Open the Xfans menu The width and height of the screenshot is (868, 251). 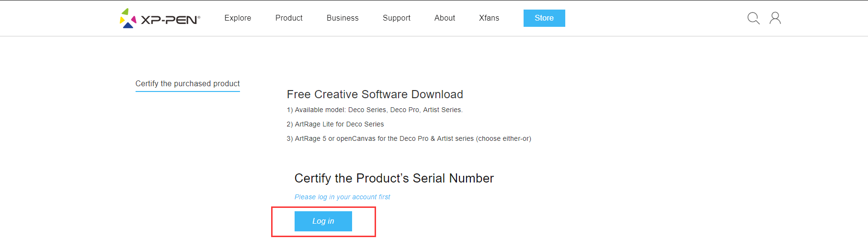pos(489,18)
